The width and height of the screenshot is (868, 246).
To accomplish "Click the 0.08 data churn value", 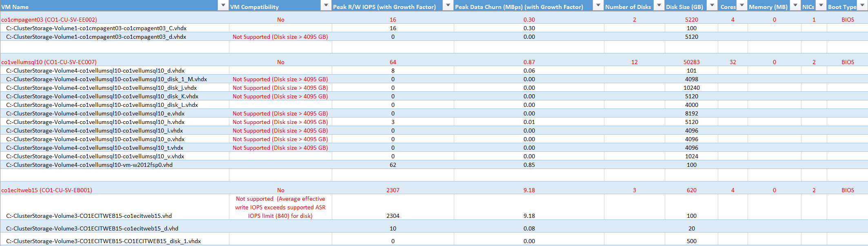I will click(529, 228).
